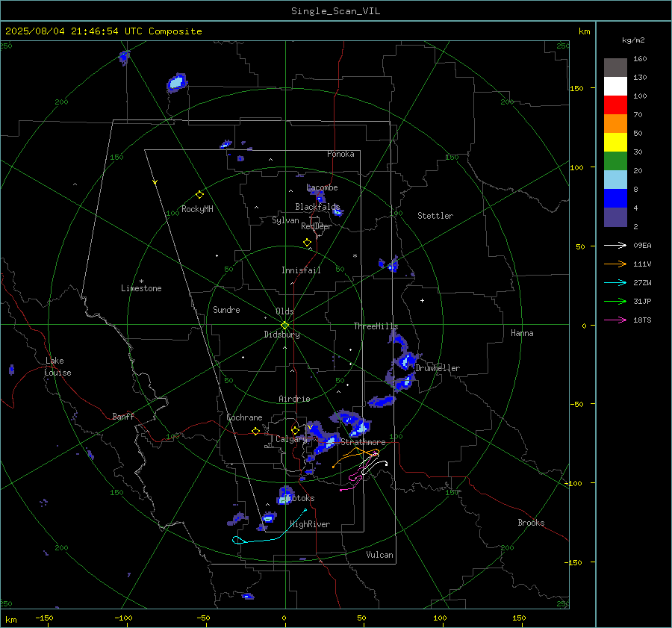
Task: Click the asterisk marker above Limestone
Action: pyautogui.click(x=141, y=282)
